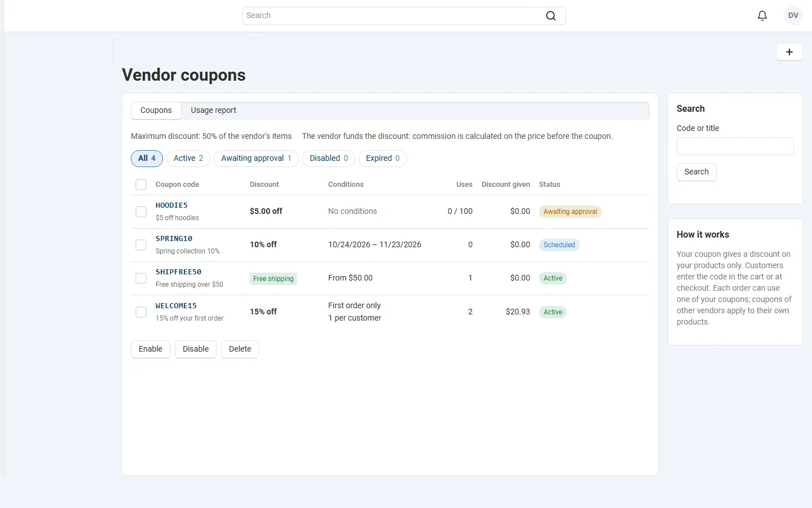Check the SPRING10 coupon checkbox
812x508 pixels.
[x=141, y=245]
